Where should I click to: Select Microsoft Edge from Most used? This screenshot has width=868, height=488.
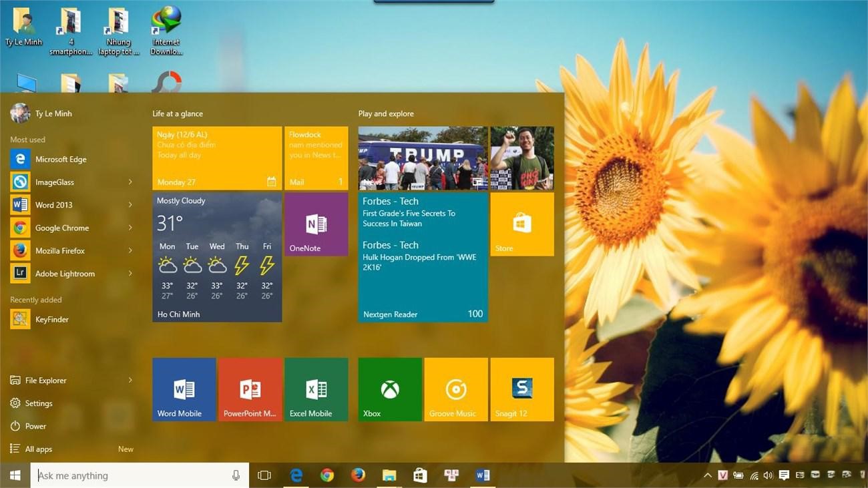click(60, 160)
